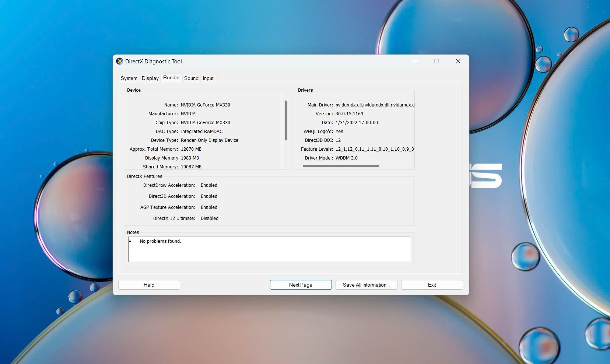Screen dimensions: 610x364
Task: Click the Drivers panel horizontal scrollbar
Action: point(341,166)
